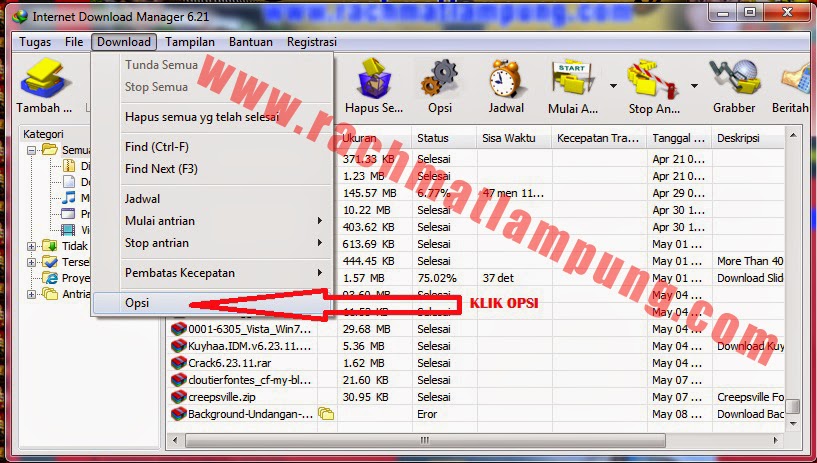Click the 0001-6305_Vista_Win7 file icon

[x=179, y=329]
